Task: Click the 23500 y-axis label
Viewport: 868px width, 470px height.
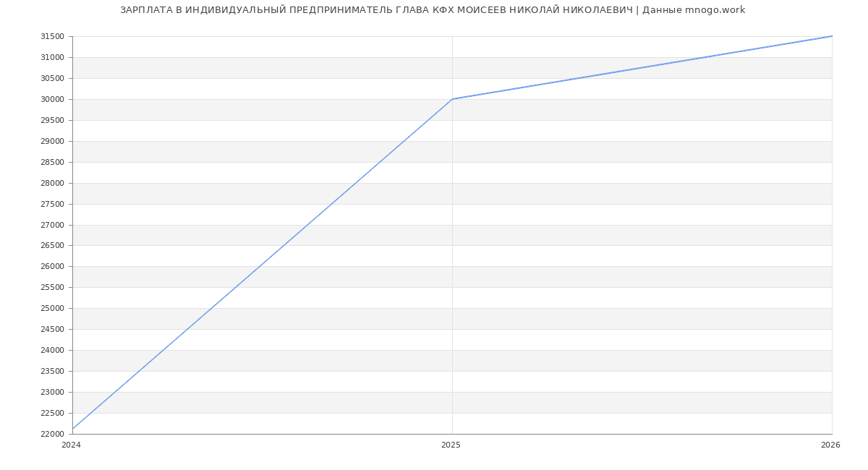Action: [52, 372]
